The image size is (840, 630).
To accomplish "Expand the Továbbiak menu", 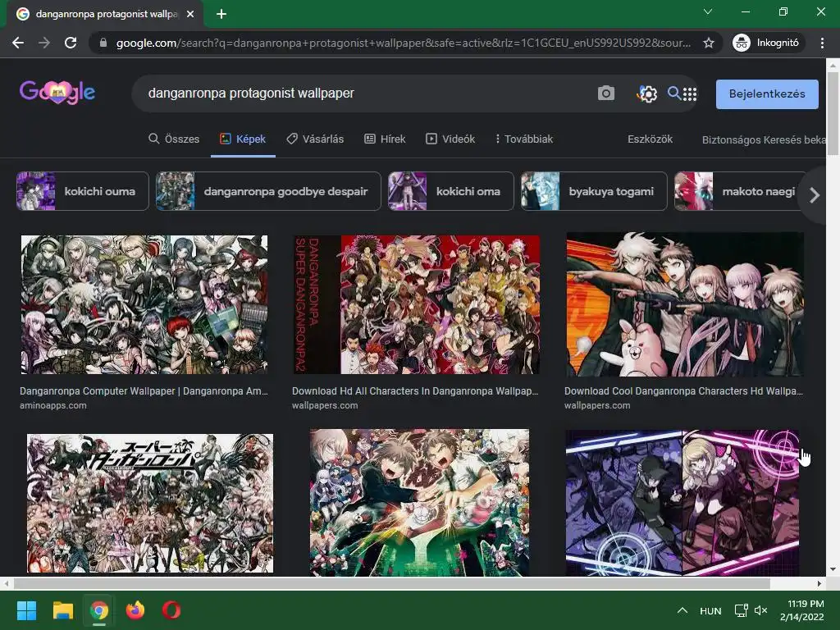I will point(524,139).
